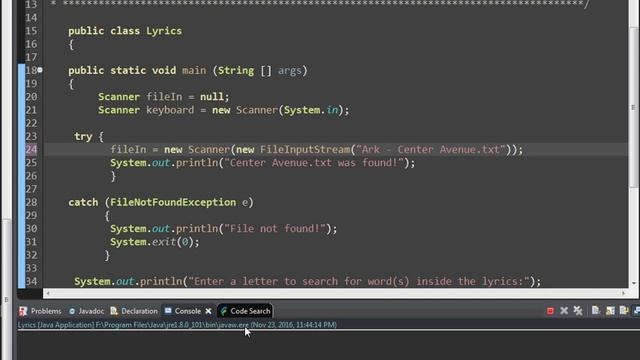
Task: Click the keyword try on line 23
Action: click(x=83, y=136)
